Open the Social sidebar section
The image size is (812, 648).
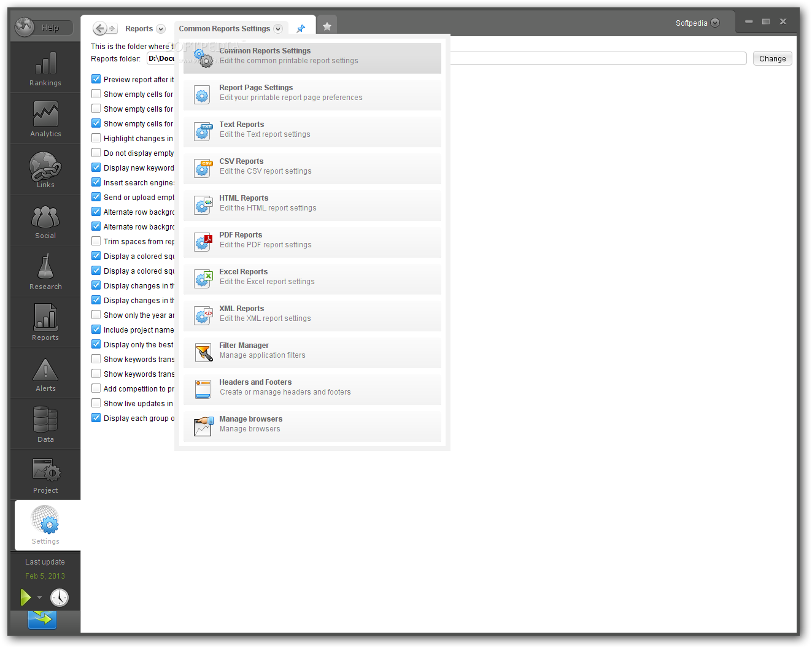point(45,220)
